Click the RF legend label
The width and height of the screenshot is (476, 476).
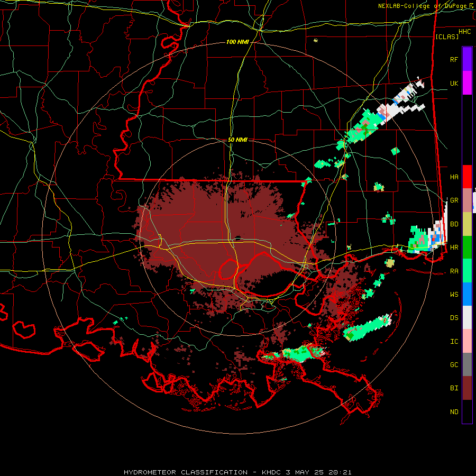pyautogui.click(x=454, y=59)
